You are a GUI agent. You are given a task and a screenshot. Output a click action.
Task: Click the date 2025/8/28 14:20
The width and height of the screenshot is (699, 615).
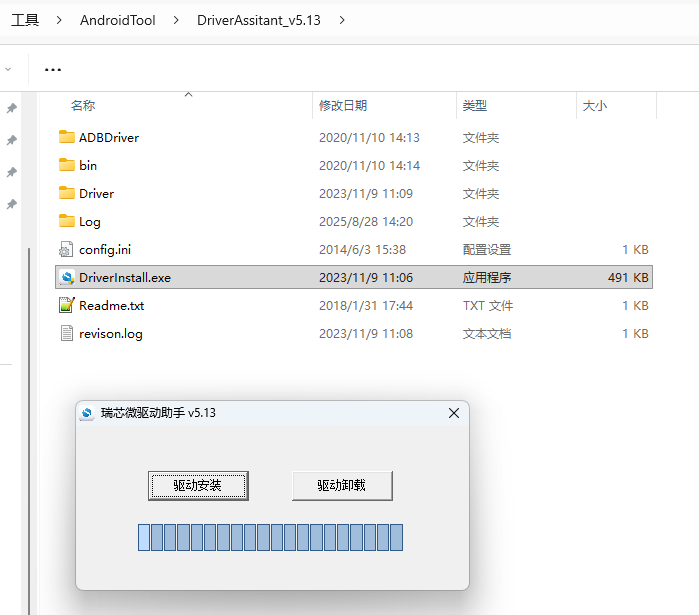366,221
